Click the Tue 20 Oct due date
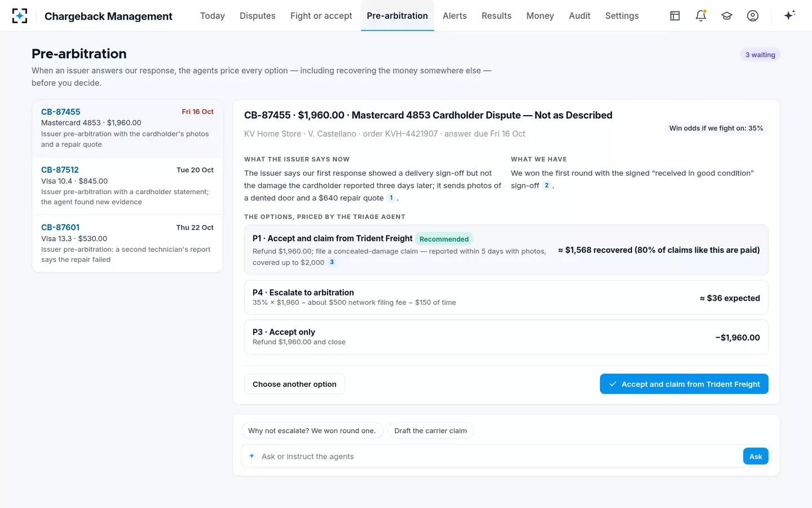This screenshot has width=812, height=508. tap(195, 170)
